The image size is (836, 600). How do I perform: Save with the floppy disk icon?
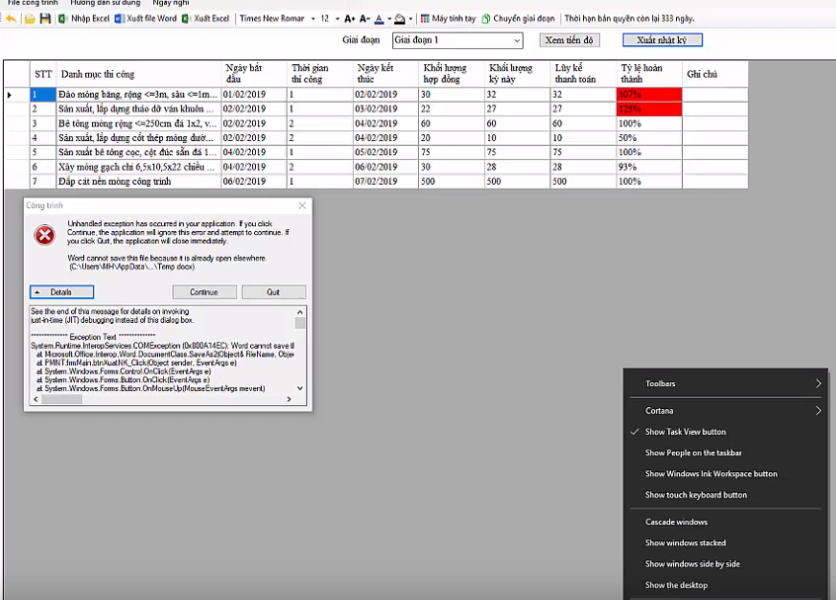pyautogui.click(x=45, y=19)
